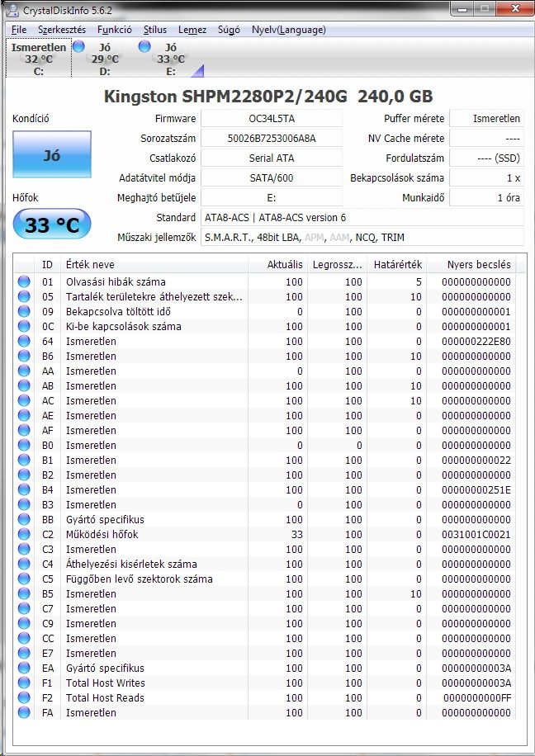Click the status orb for attribute E7
The image size is (535, 756).
(24, 653)
